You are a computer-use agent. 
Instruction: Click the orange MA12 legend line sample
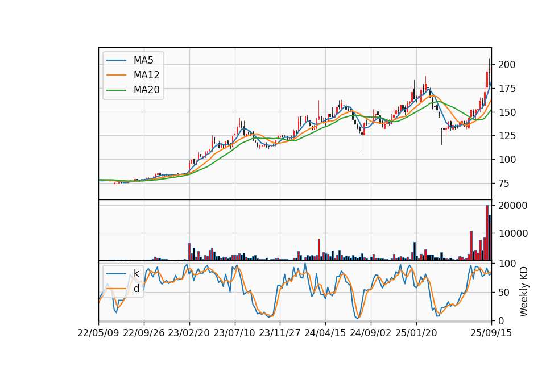(116, 75)
